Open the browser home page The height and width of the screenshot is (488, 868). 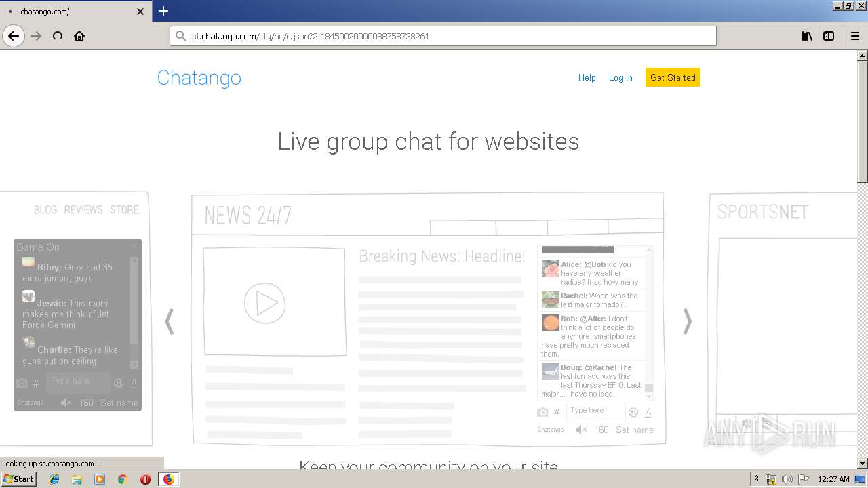pyautogui.click(x=79, y=36)
